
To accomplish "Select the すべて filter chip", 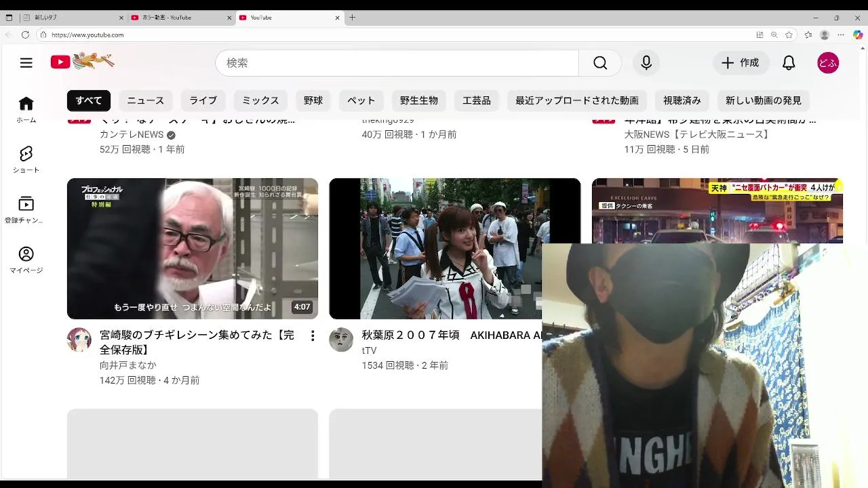I will [89, 100].
